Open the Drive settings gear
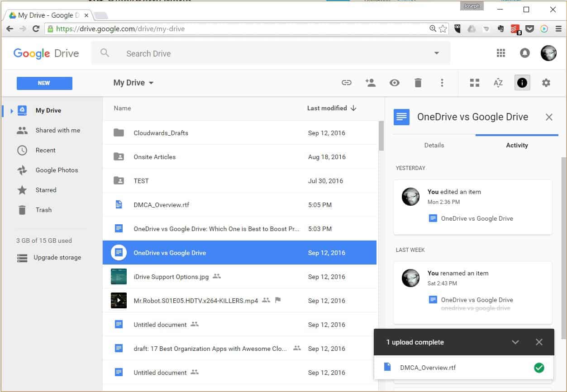 [546, 83]
